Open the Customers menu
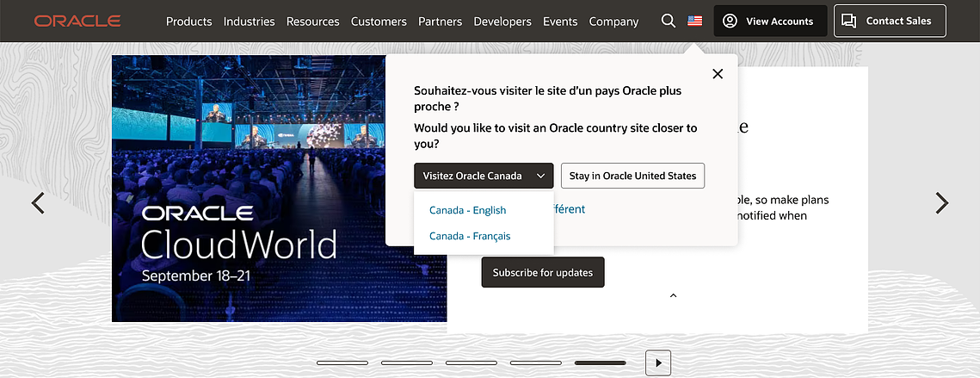This screenshot has width=980, height=378. [x=379, y=22]
